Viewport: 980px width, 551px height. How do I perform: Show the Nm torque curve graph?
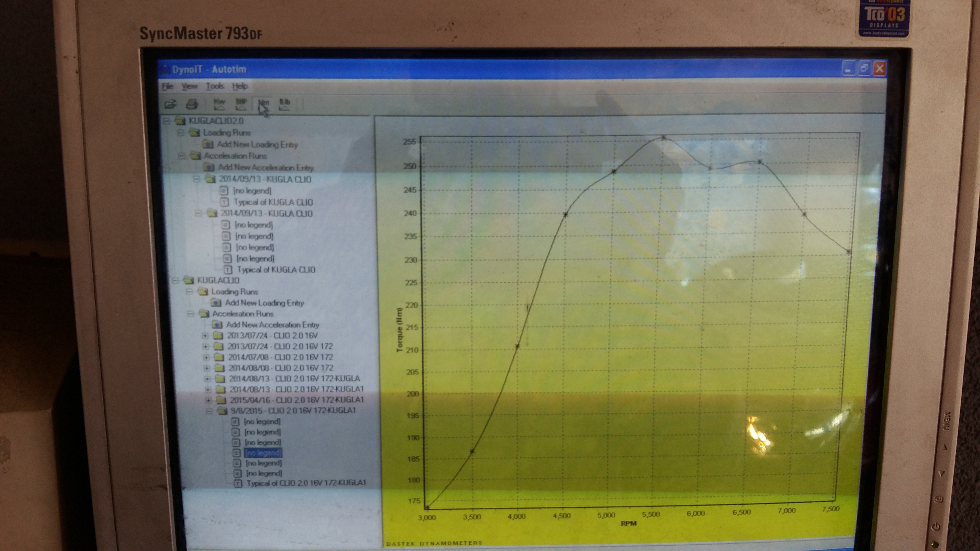point(263,103)
